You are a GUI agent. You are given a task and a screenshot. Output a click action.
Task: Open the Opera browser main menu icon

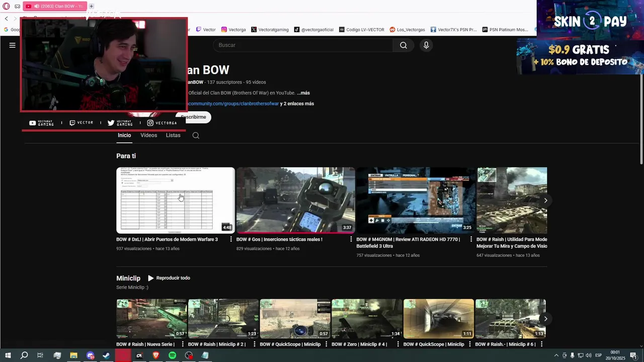click(6, 6)
